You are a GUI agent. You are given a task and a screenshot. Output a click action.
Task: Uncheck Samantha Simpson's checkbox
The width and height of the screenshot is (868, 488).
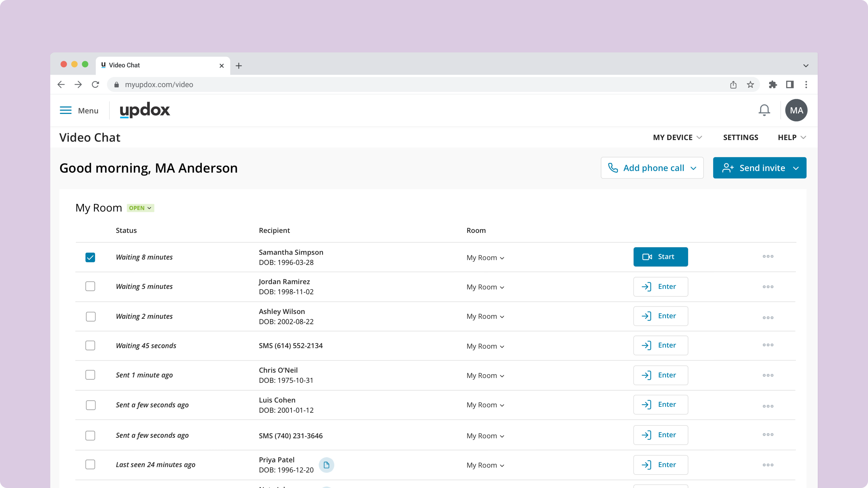(90, 257)
